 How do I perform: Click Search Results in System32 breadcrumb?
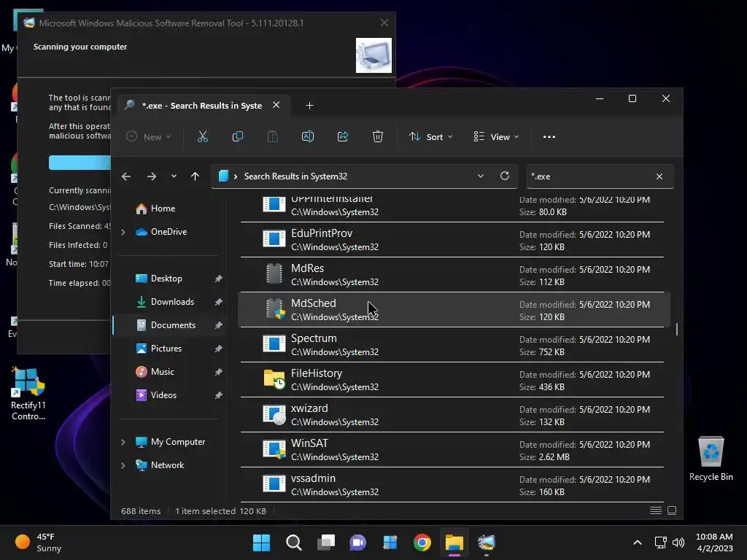295,176
